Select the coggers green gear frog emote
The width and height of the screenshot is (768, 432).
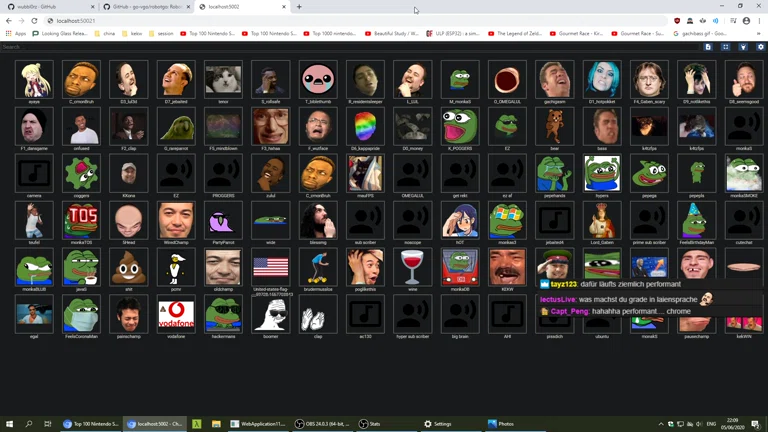81,173
